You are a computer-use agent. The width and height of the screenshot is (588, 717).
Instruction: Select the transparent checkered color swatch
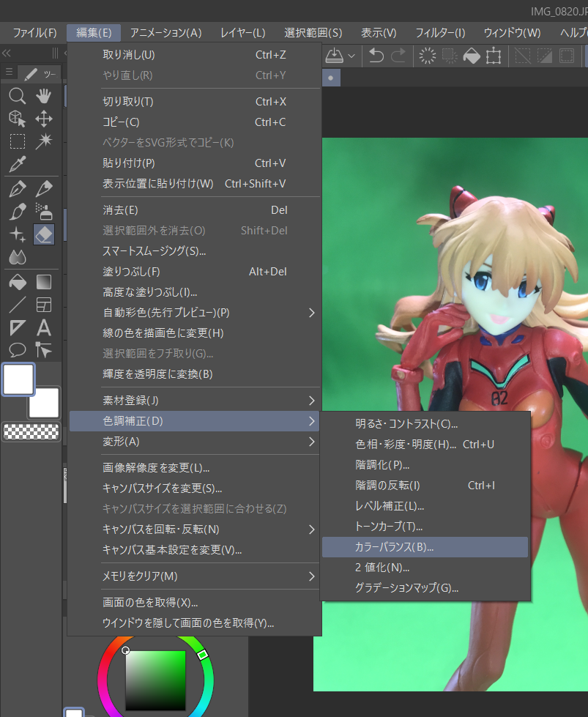point(31,431)
